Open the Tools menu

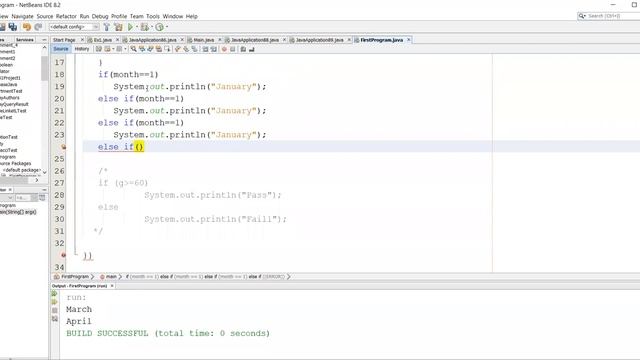tap(153, 16)
